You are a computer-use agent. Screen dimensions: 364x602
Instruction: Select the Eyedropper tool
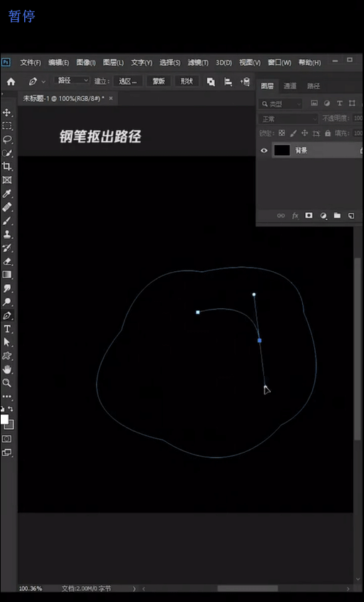click(x=6, y=194)
